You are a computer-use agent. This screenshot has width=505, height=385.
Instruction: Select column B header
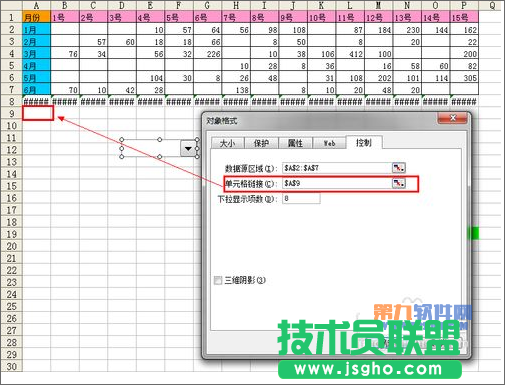[x=65, y=5]
